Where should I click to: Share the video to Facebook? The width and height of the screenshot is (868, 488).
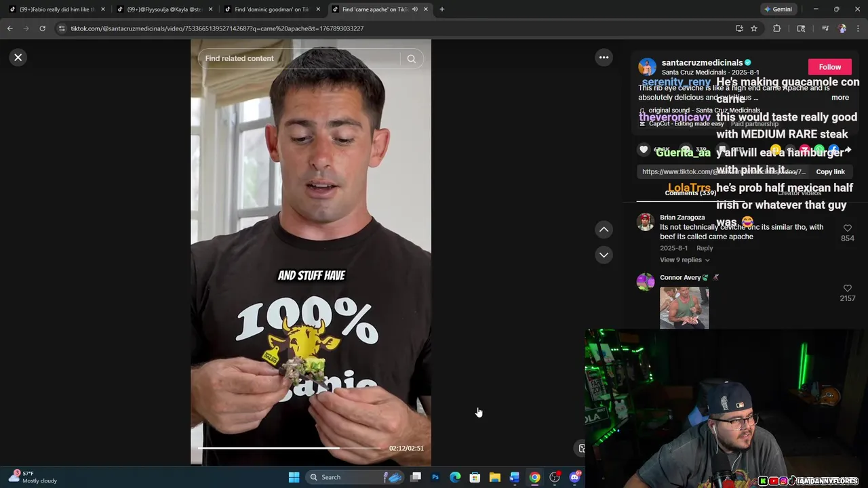(x=833, y=150)
